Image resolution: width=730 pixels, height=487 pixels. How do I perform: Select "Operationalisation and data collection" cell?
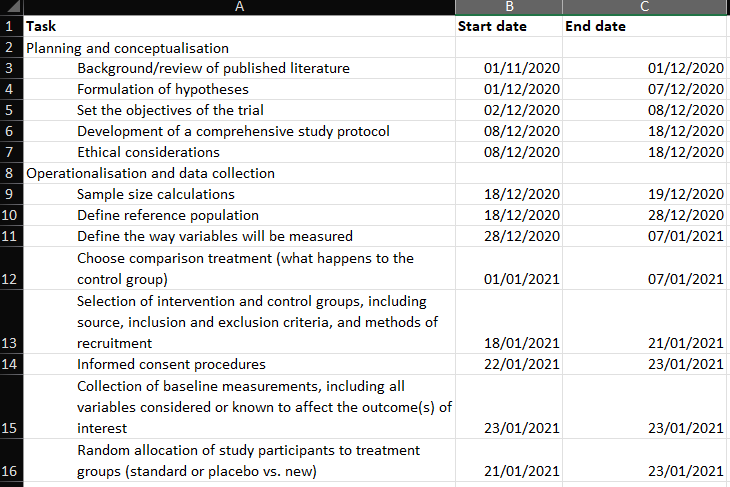point(150,173)
